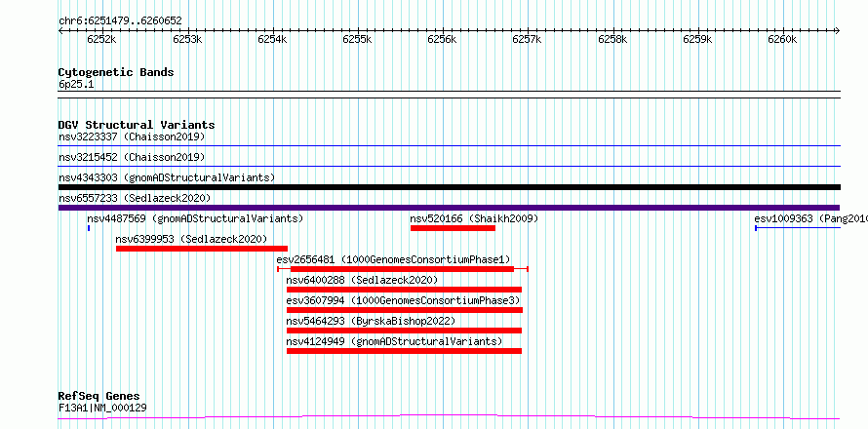
Task: Click the DGV Structural Variants track title
Action: coord(137,125)
